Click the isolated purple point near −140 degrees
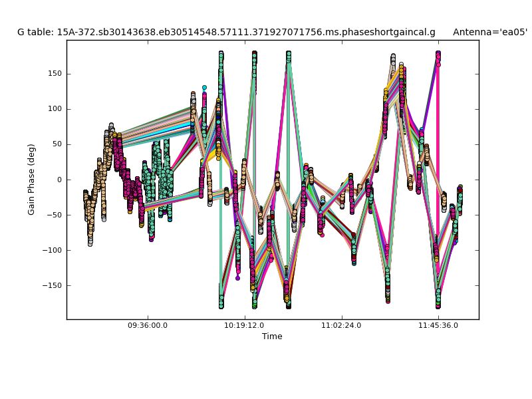This screenshot has width=532, height=399. click(237, 278)
